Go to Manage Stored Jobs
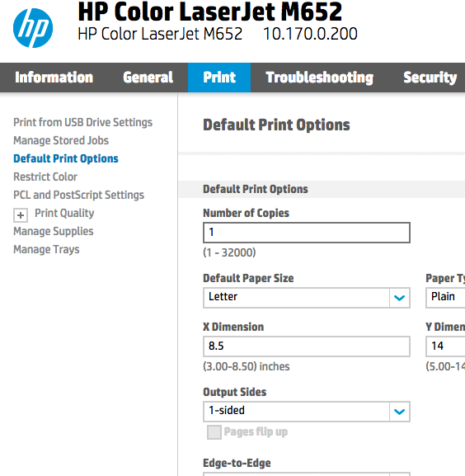This screenshot has width=465, height=476. (61, 140)
